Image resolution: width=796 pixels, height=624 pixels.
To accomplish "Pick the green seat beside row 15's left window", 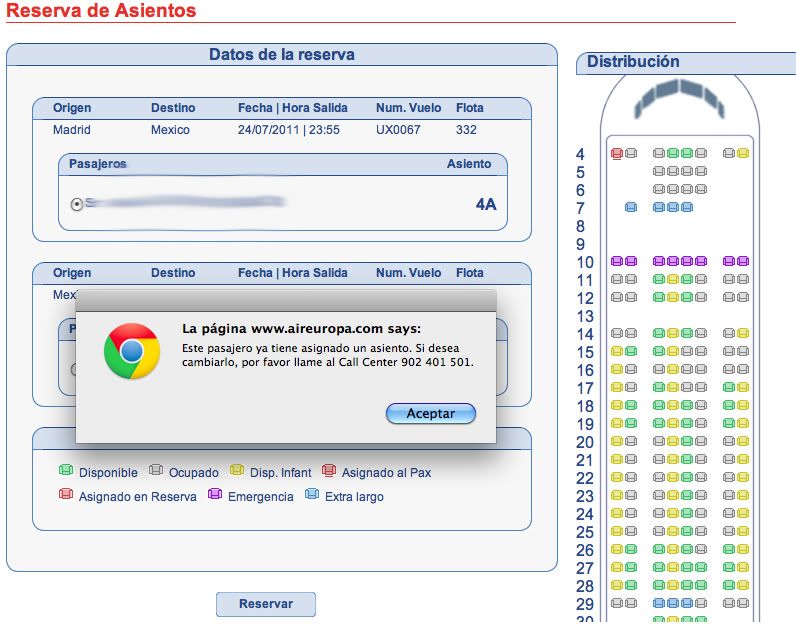I will pyautogui.click(x=631, y=351).
